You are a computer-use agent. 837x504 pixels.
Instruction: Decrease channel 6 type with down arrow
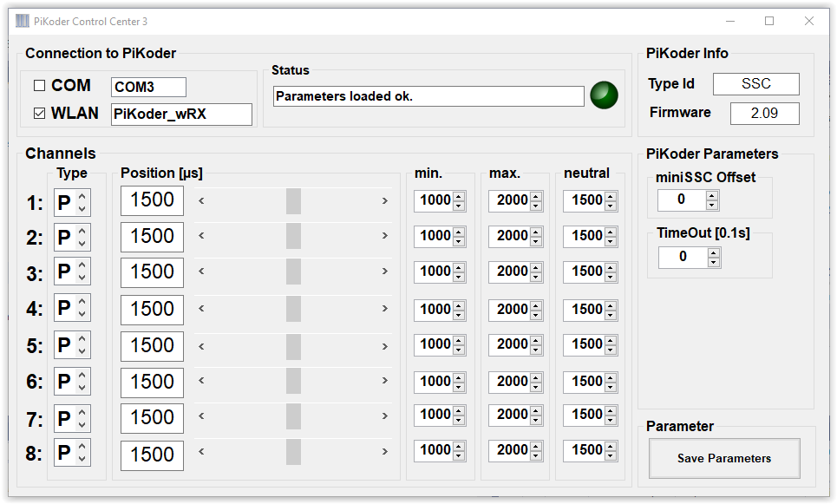coord(82,388)
